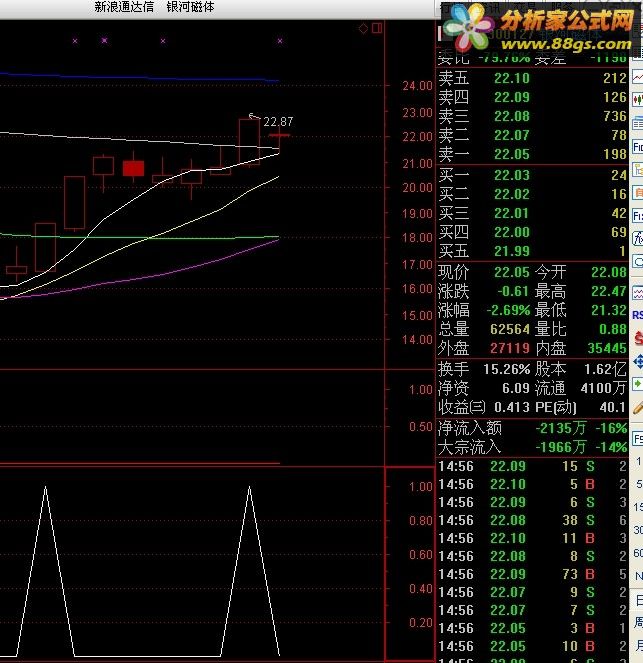Click the orange self-select stock icon
The height and width of the screenshot is (663, 643).
(638, 193)
